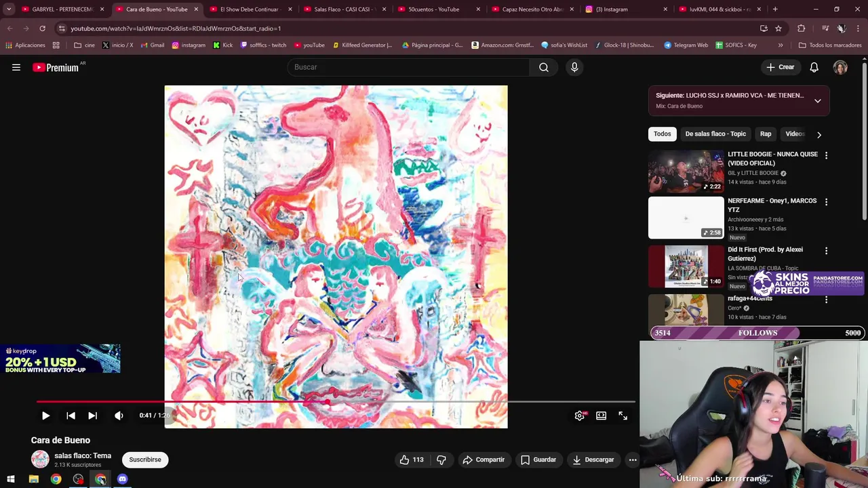Viewport: 868px width, 488px height.
Task: Mute the player volume
Action: coord(119,415)
